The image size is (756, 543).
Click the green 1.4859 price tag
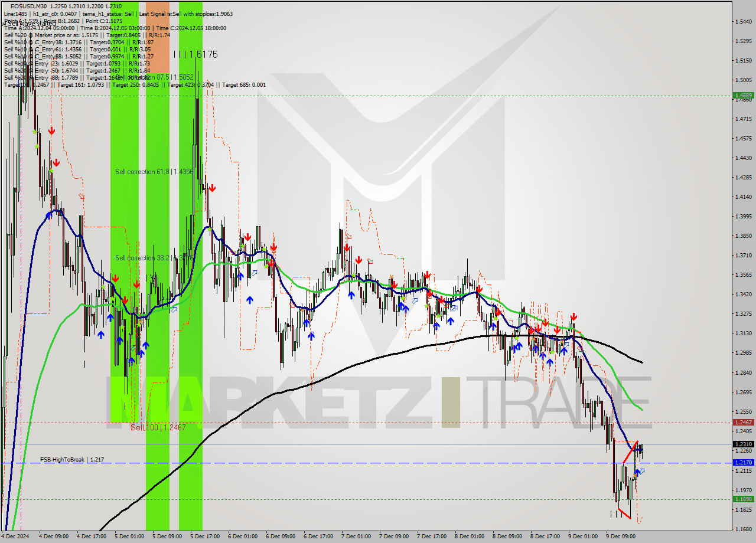(x=743, y=95)
